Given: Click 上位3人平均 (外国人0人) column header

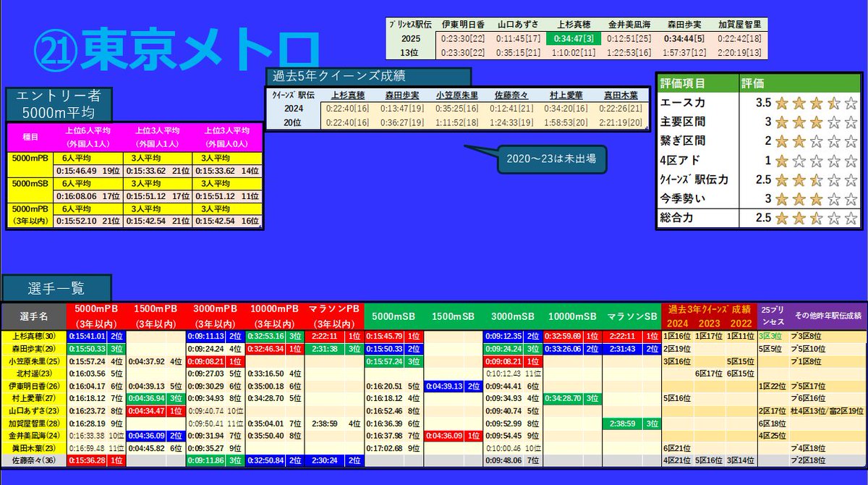Looking at the screenshot, I should coord(226,136).
